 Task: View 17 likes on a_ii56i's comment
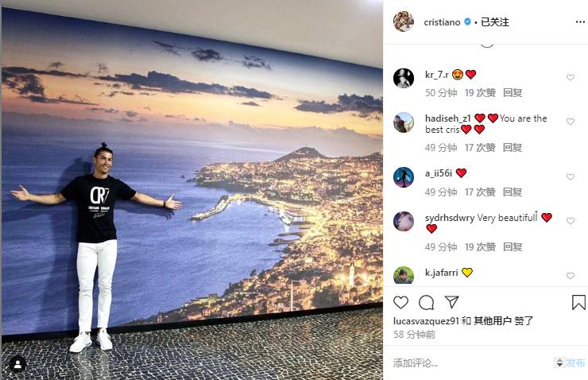480,192
